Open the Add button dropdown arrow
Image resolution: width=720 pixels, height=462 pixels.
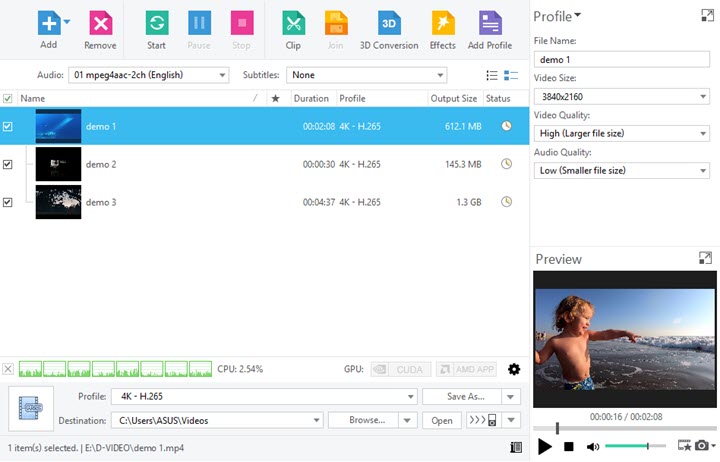coord(67,22)
